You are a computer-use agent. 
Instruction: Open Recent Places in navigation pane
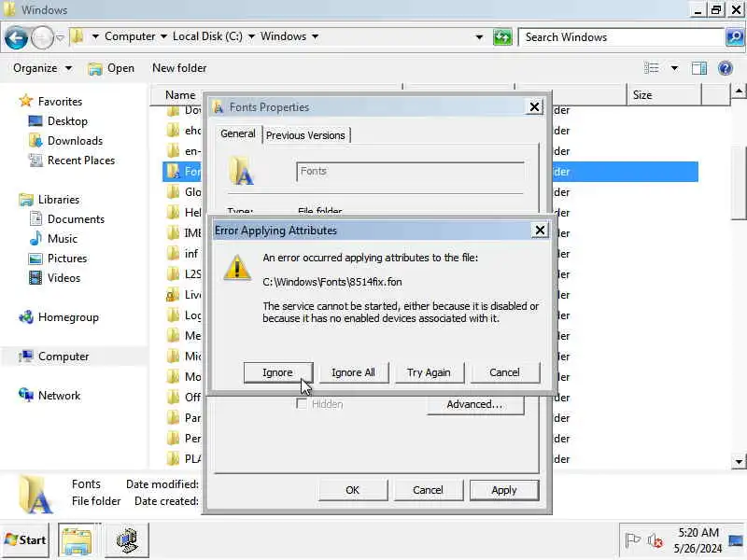click(81, 160)
